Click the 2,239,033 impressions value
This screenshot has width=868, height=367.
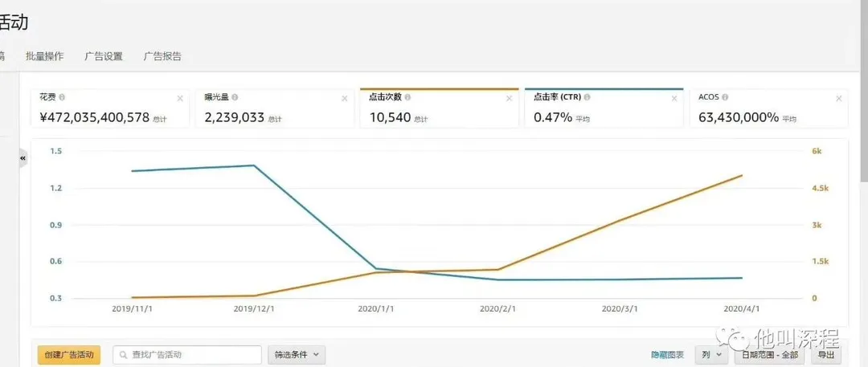pos(234,117)
